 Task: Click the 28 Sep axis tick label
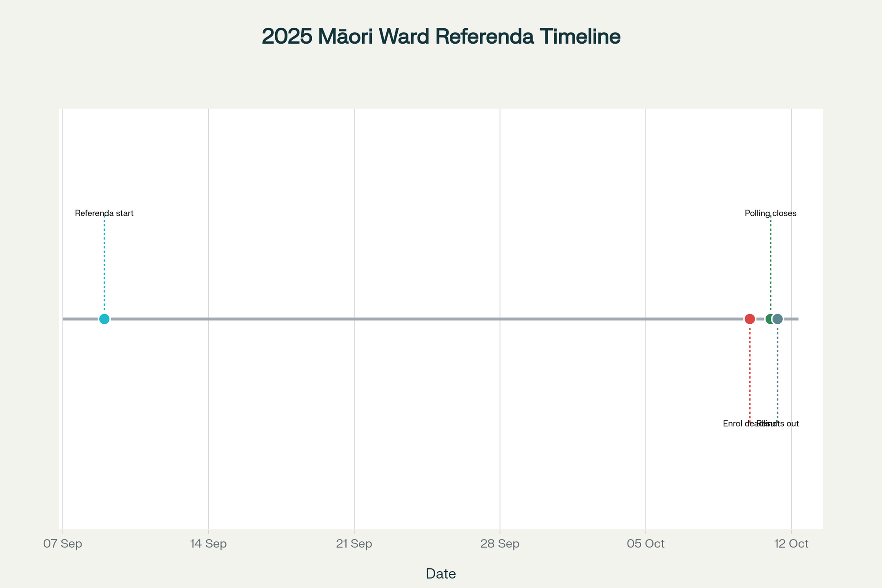coord(500,544)
